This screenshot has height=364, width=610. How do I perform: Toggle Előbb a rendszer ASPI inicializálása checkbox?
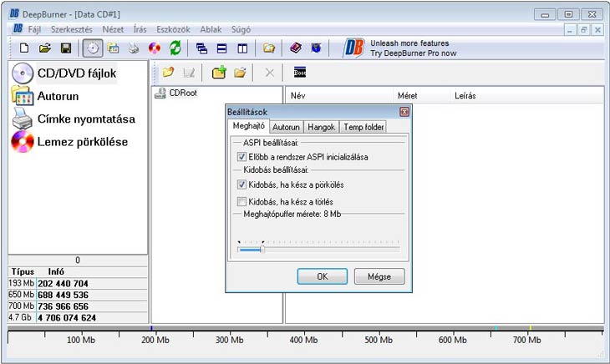pyautogui.click(x=241, y=157)
